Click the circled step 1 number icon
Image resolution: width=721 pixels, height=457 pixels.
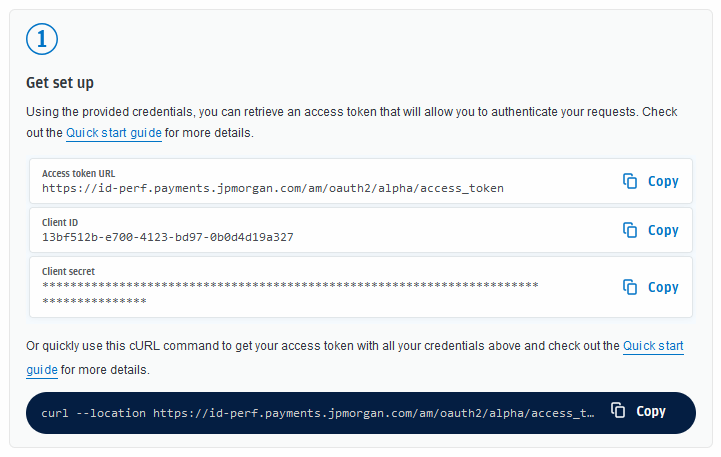tap(41, 40)
